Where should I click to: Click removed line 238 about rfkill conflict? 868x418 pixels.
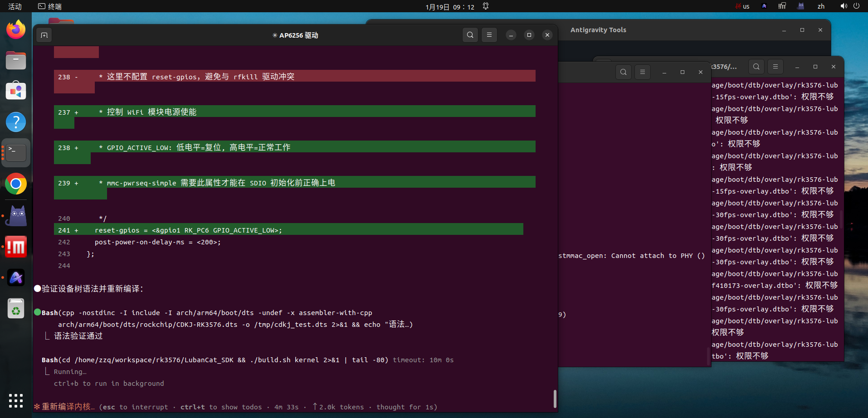[295, 76]
